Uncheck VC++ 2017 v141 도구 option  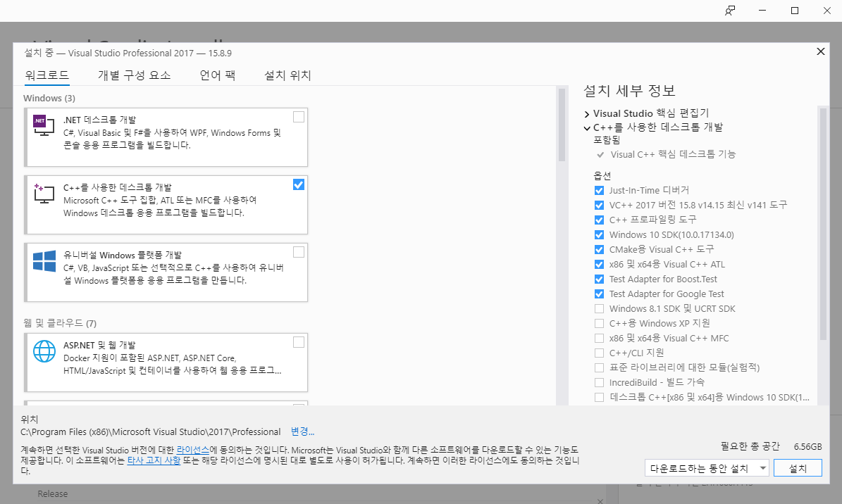(600, 205)
